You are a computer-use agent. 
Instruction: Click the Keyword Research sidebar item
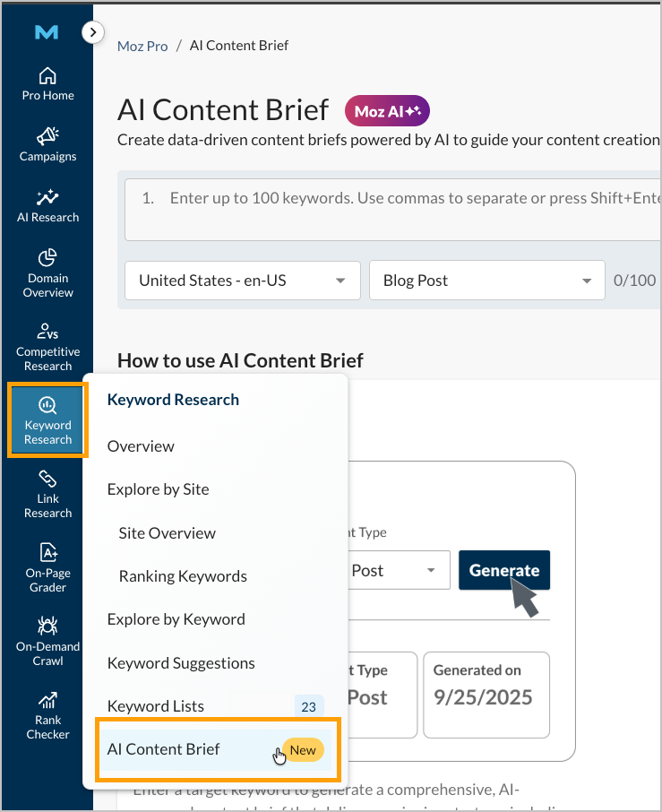point(47,420)
